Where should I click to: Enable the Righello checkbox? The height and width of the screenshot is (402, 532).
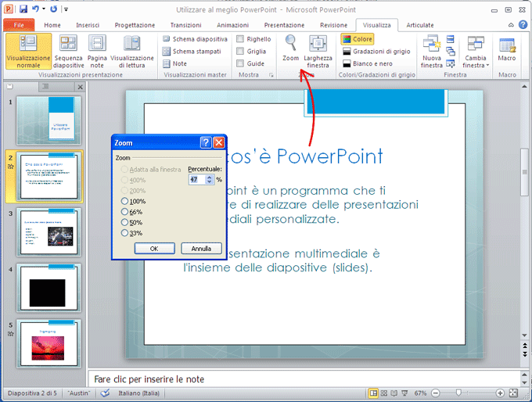pos(240,39)
